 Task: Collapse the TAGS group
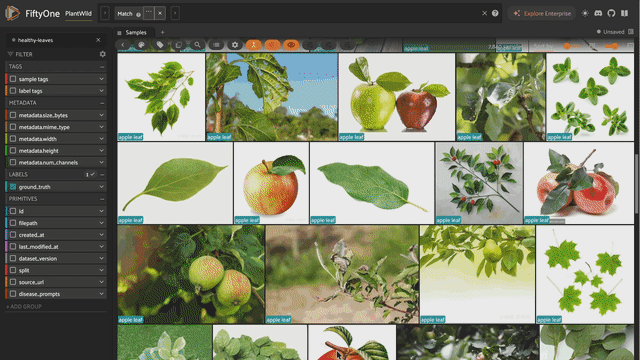tap(102, 67)
